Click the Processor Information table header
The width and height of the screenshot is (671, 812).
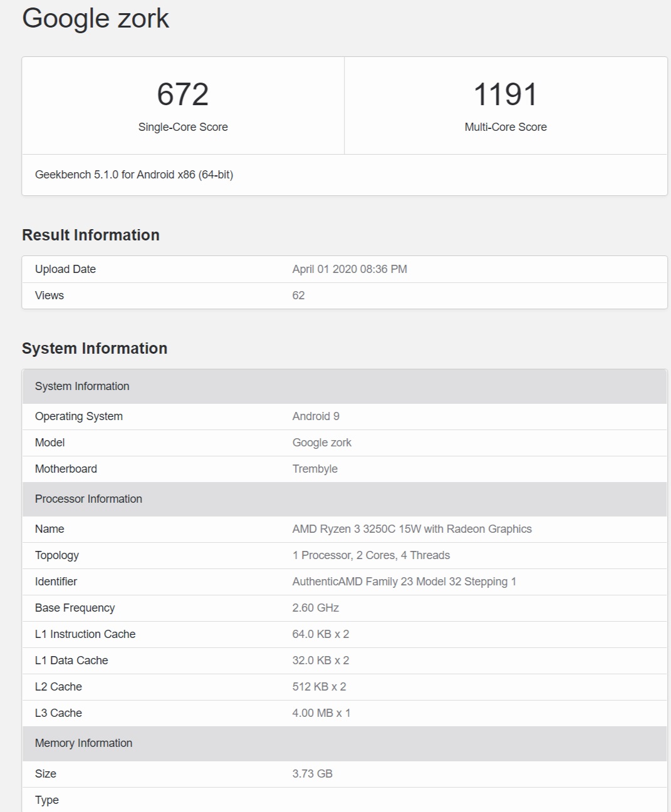[x=88, y=499]
